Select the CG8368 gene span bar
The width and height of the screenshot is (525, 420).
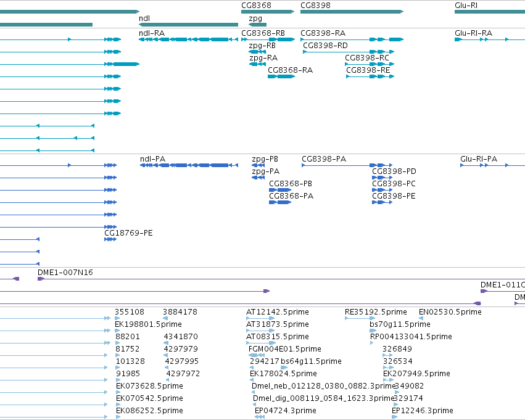pos(268,12)
